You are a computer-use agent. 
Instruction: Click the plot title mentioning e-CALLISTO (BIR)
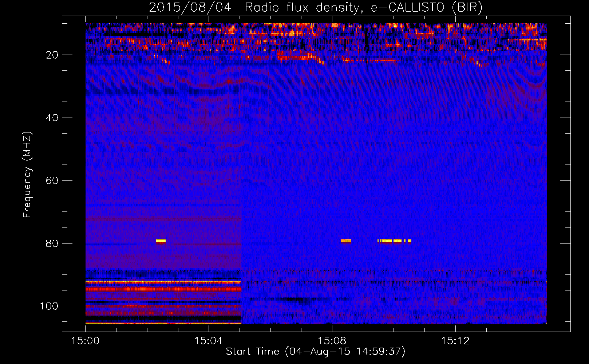click(x=316, y=7)
